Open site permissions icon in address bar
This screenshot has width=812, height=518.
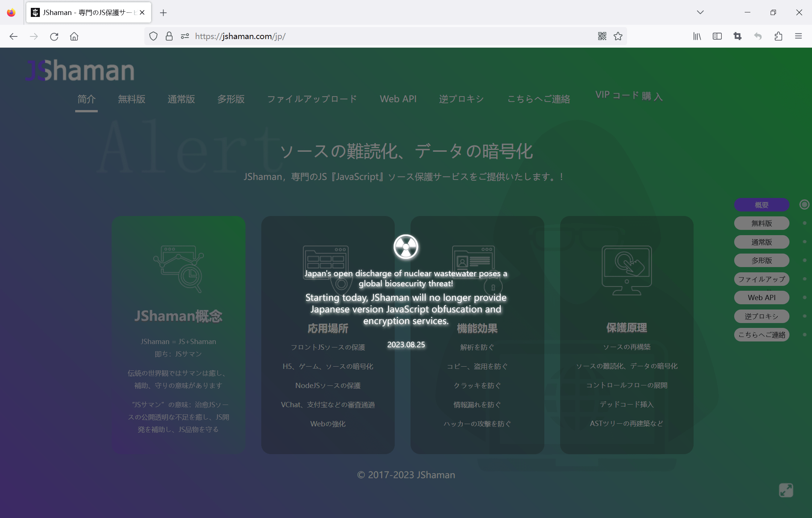(x=185, y=36)
